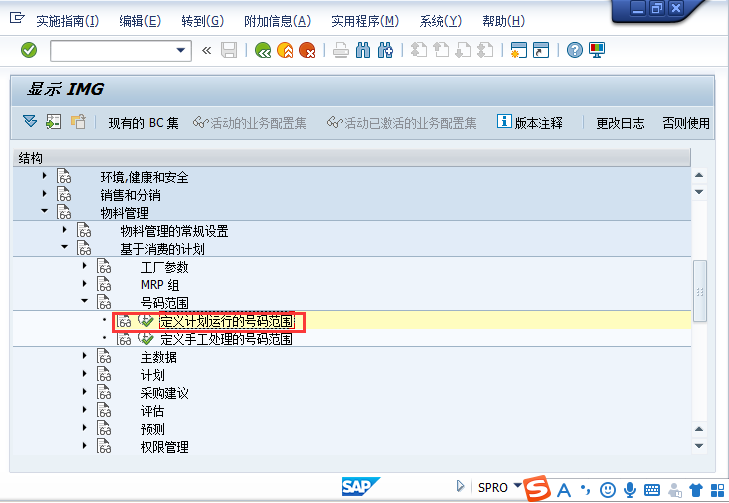Expand the 主数据 node
Screen dimensions: 729x503
coord(85,355)
